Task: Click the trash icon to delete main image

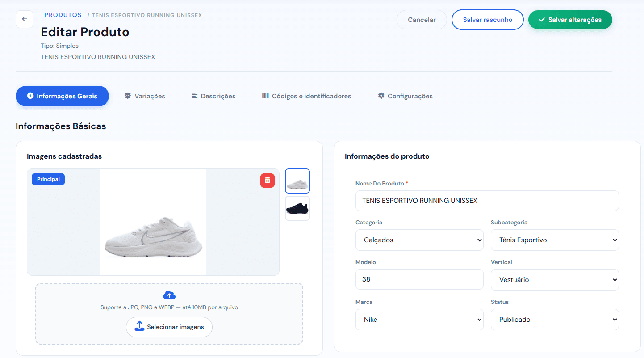Action: 268,180
